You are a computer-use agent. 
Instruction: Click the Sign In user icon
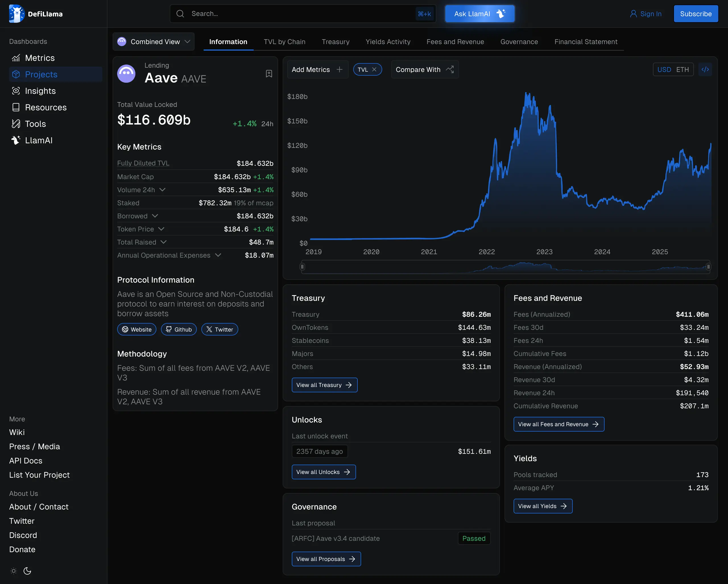tap(633, 14)
